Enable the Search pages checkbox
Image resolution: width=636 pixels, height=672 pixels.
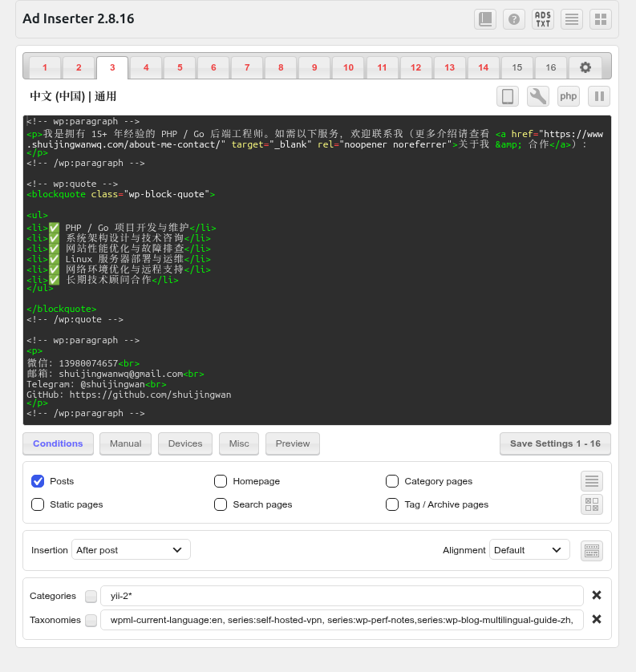click(x=221, y=504)
